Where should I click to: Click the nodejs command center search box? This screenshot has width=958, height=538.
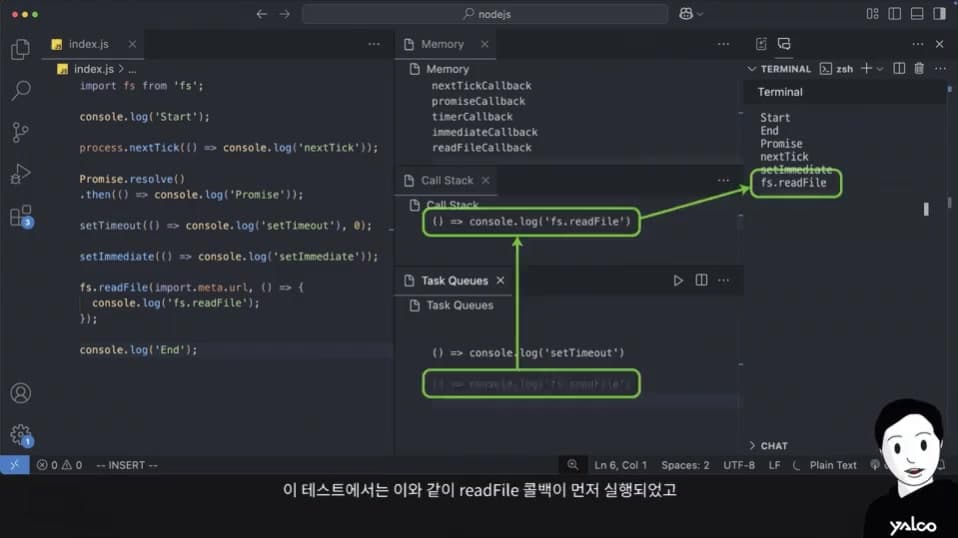485,14
